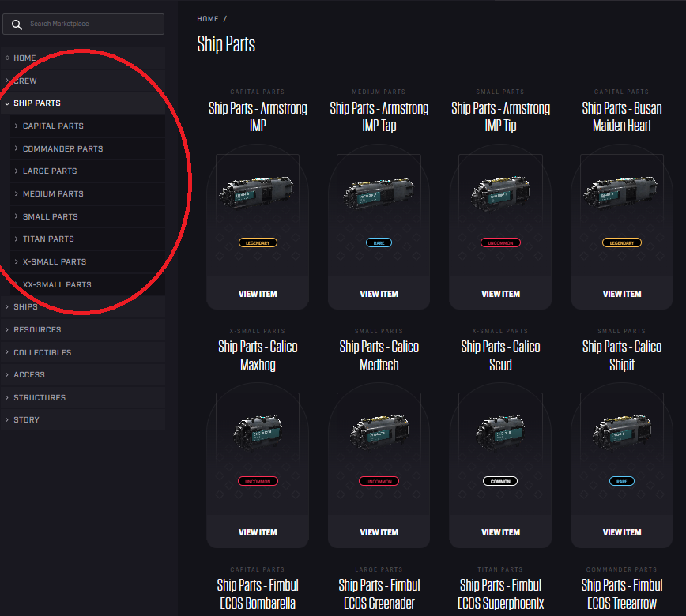Click the Uncommon badge on Calico Maxhog
The width and height of the screenshot is (686, 616).
tap(258, 481)
